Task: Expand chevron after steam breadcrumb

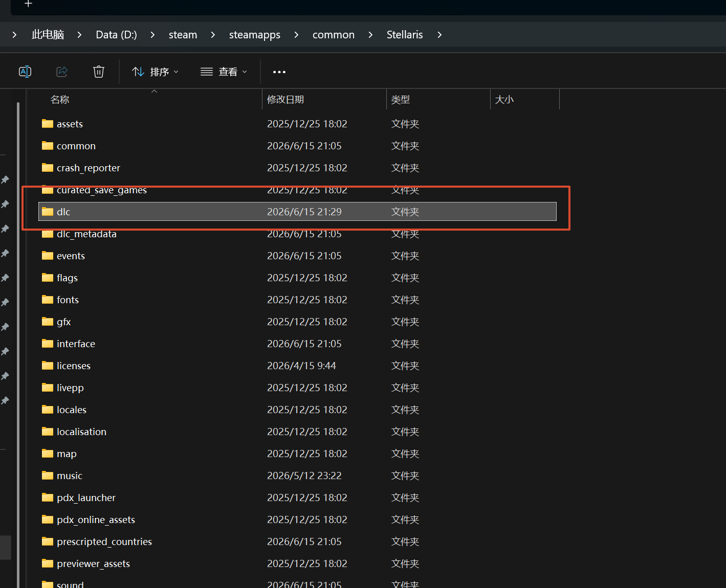Action: (x=213, y=35)
